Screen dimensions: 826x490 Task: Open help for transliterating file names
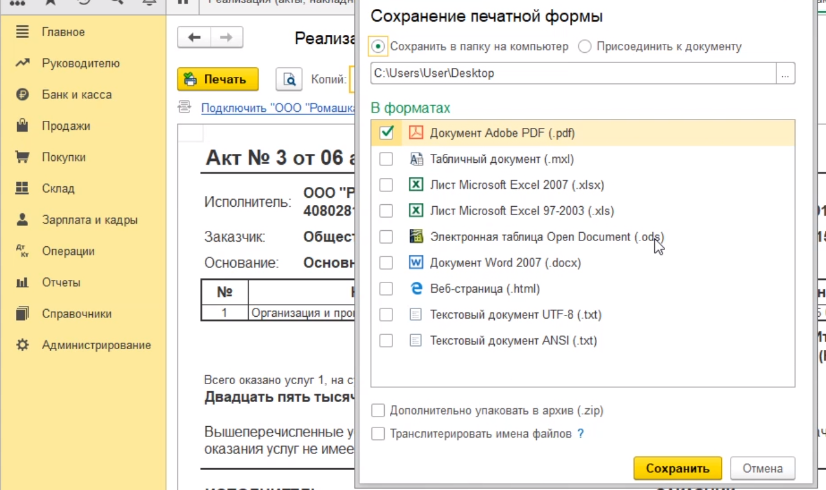[580, 434]
